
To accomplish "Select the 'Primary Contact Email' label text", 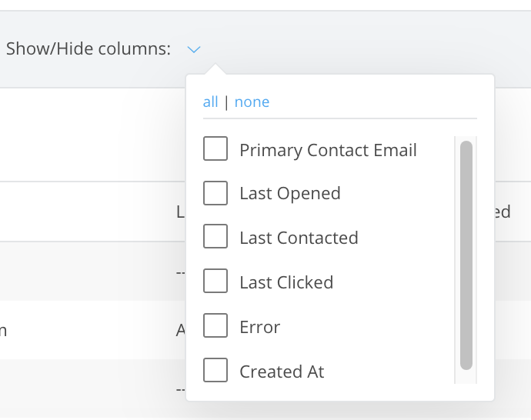I will click(x=328, y=150).
